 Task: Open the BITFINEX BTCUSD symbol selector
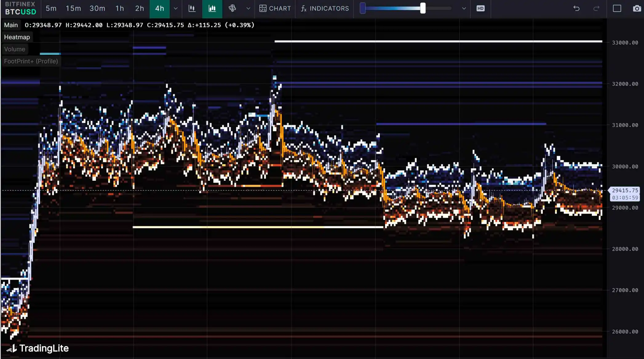coord(20,8)
